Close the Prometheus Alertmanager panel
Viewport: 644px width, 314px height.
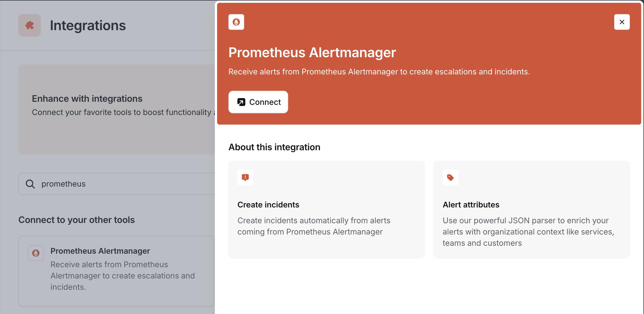pyautogui.click(x=622, y=22)
